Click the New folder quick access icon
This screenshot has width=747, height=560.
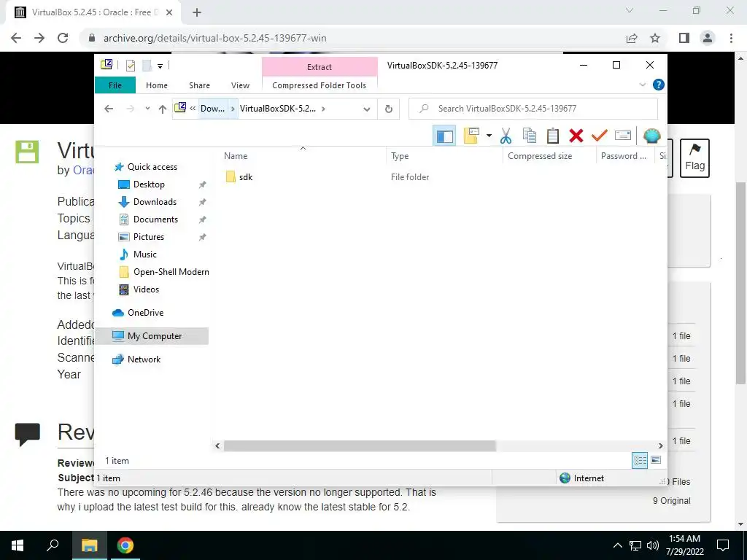pyautogui.click(x=147, y=66)
